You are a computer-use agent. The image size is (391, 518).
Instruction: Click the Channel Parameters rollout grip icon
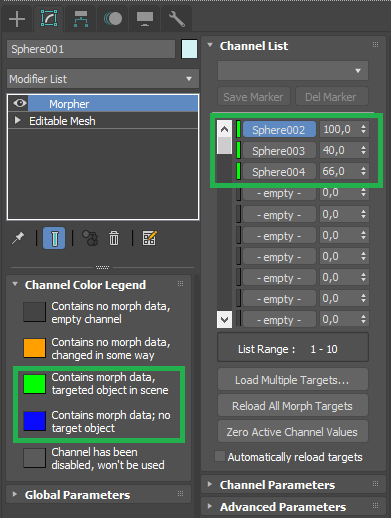pyautogui.click(x=376, y=483)
